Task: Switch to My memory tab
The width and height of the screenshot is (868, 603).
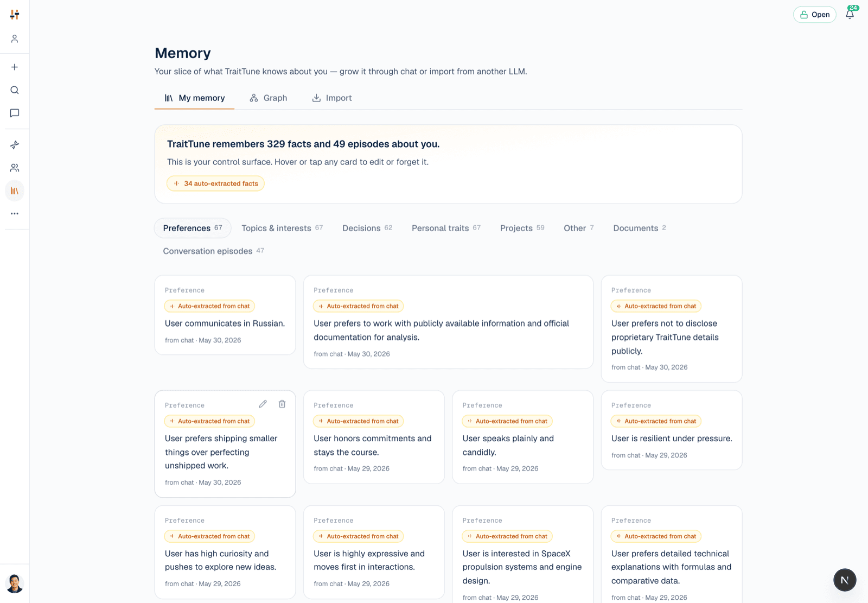Action: click(x=194, y=98)
